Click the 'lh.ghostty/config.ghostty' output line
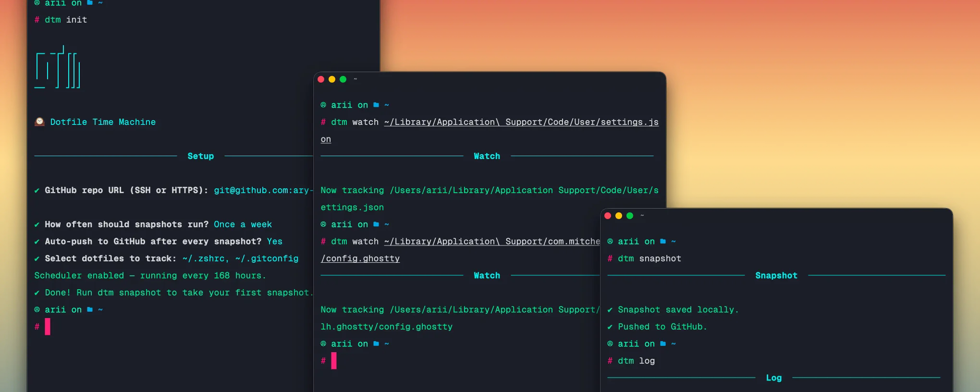This screenshot has height=392, width=980. pyautogui.click(x=386, y=327)
